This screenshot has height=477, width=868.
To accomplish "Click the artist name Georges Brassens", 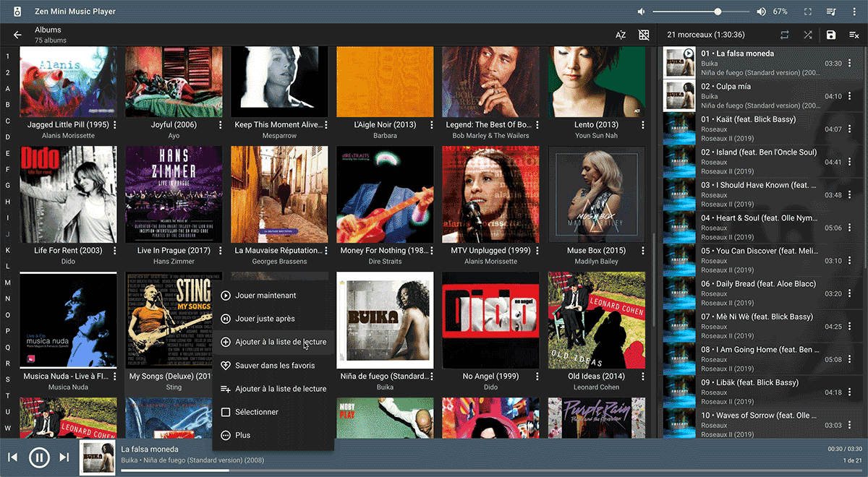I will click(279, 262).
